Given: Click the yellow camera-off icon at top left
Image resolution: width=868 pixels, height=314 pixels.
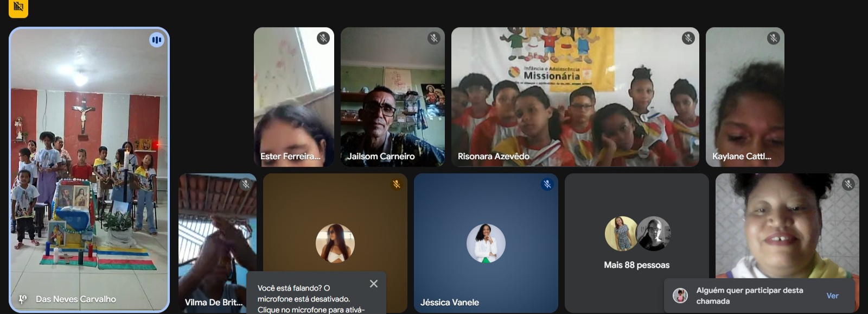Looking at the screenshot, I should tap(18, 7).
